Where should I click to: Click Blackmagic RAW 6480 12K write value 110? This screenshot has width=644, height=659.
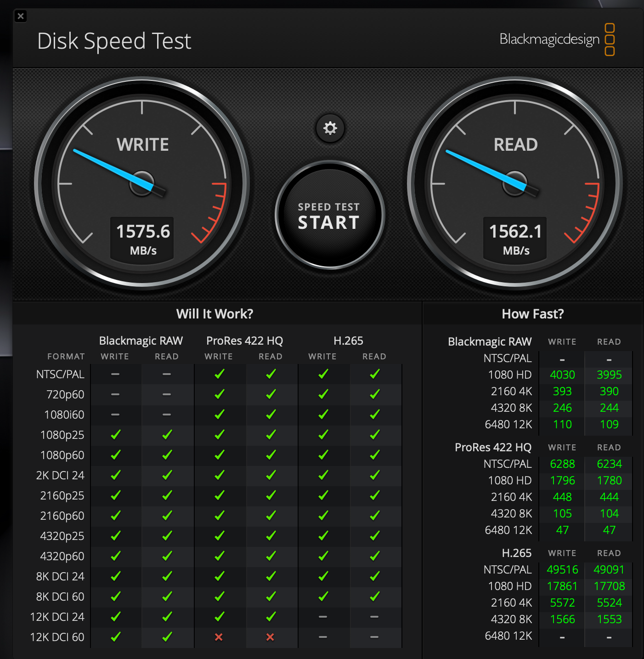point(562,424)
